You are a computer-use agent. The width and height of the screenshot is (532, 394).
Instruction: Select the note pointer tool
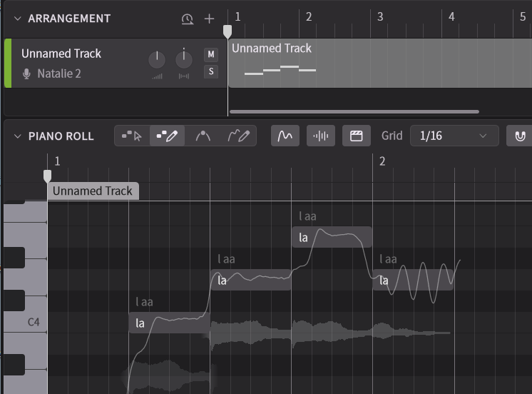click(132, 136)
